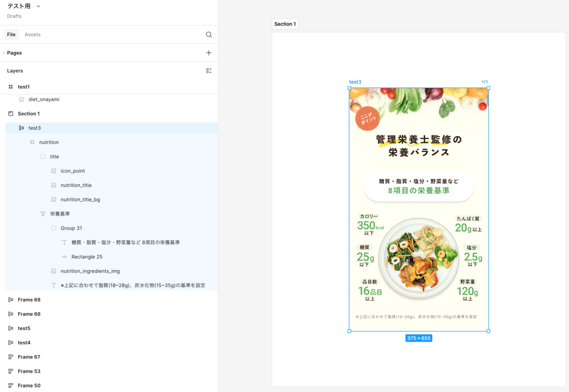Click the layout icon beside Frame 68
569x392 pixels.
click(11, 300)
